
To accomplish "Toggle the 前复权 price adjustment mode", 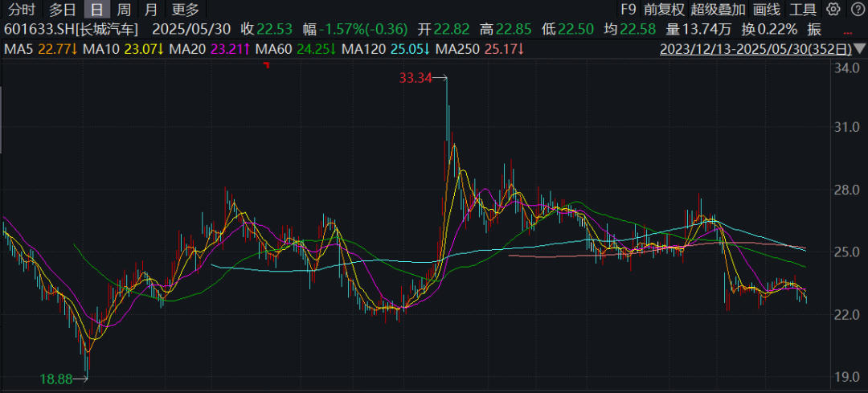I will pyautogui.click(x=665, y=10).
